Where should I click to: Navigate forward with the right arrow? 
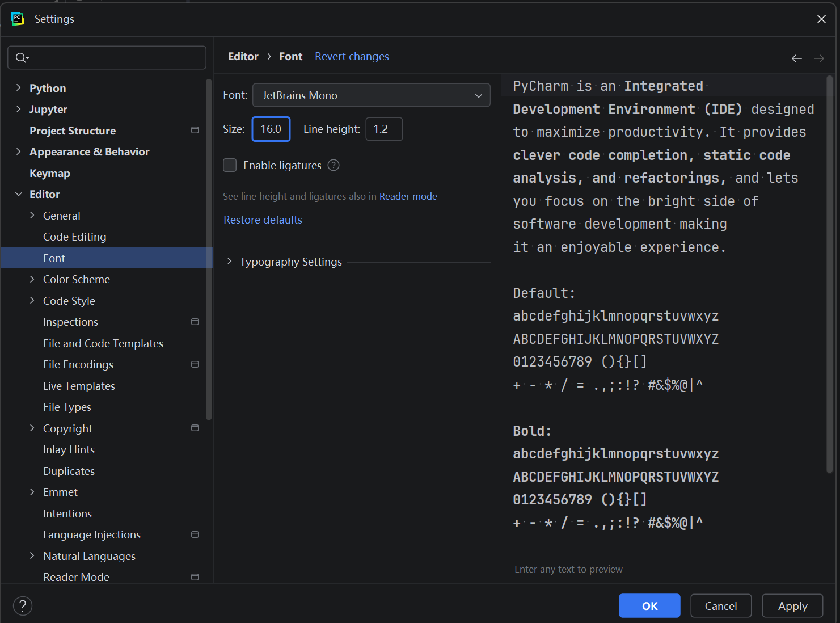(x=819, y=58)
